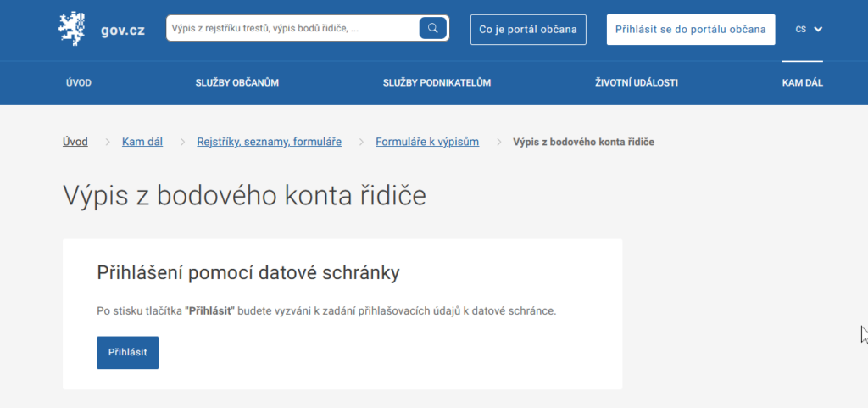Click the CS language selector label
This screenshot has height=408, width=868.
tap(800, 29)
